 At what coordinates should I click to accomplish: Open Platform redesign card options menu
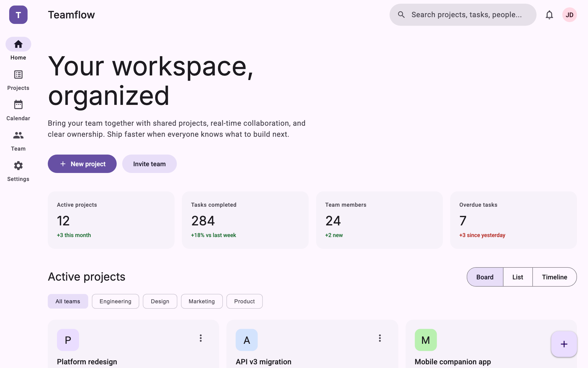(201, 338)
